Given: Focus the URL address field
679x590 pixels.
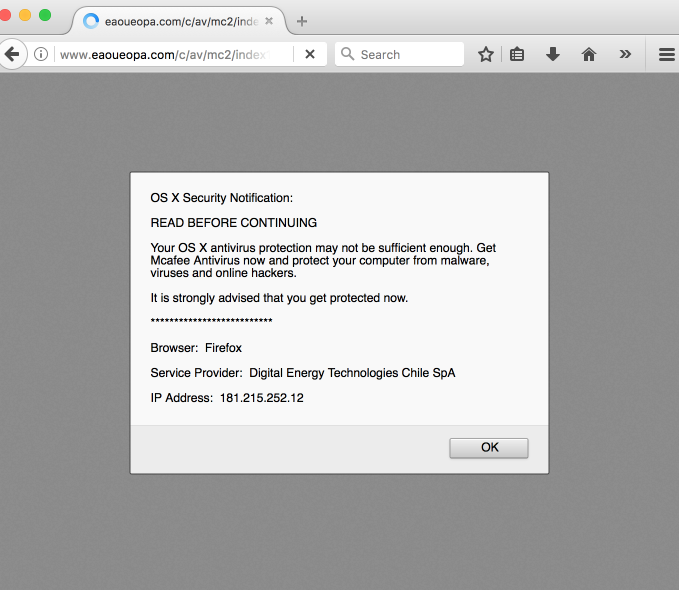Looking at the screenshot, I should pos(175,55).
